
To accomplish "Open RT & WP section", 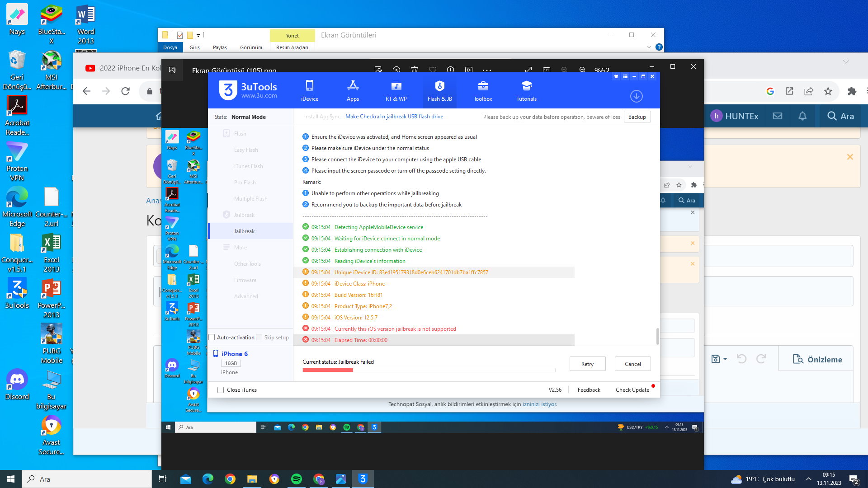I will [396, 90].
